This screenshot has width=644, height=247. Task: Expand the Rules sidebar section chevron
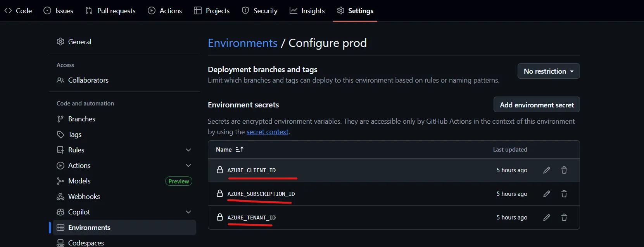188,150
